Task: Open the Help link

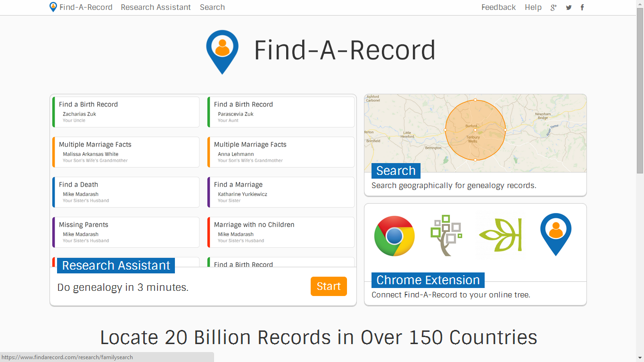Action: (533, 7)
